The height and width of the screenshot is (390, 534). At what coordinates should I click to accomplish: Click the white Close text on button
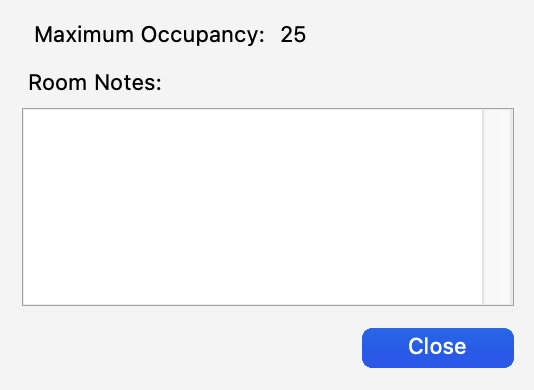pyautogui.click(x=437, y=346)
